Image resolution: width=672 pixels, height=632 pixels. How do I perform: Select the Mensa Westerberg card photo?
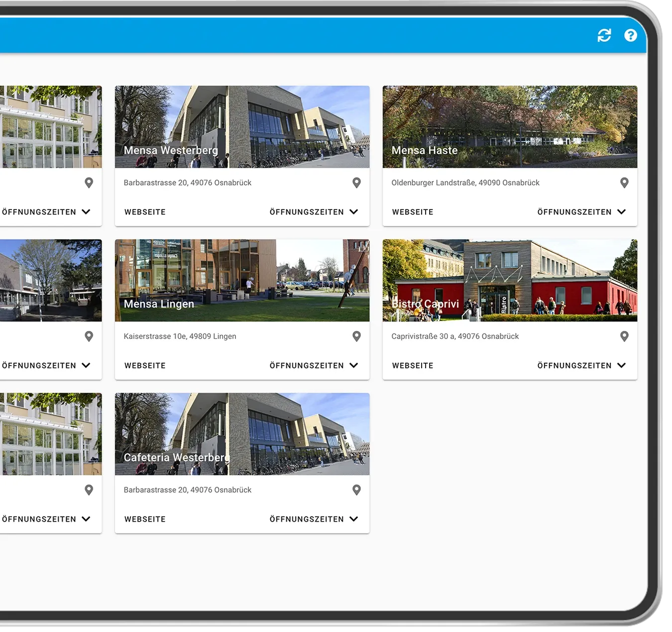tap(242, 127)
